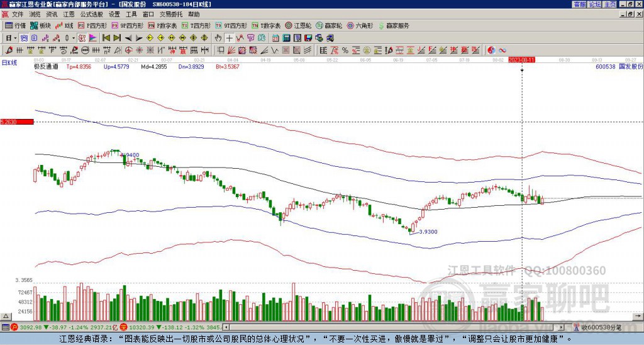Expand the candlestick chart type dropdown arrow
Image resolution: width=644 pixels, height=345 pixels.
74,38
